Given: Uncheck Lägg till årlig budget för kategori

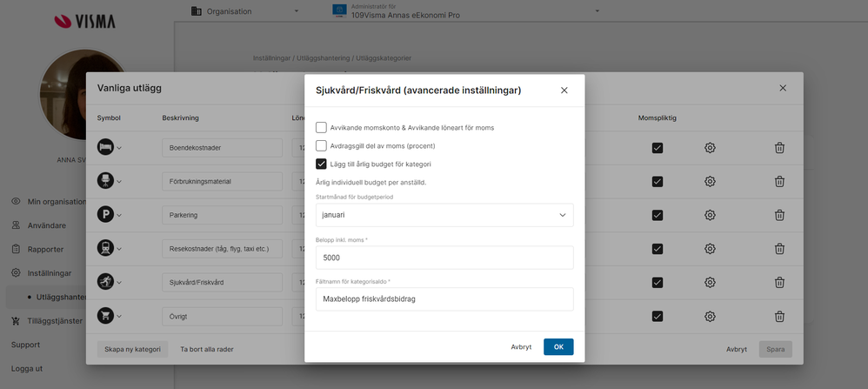Looking at the screenshot, I should pos(322,164).
